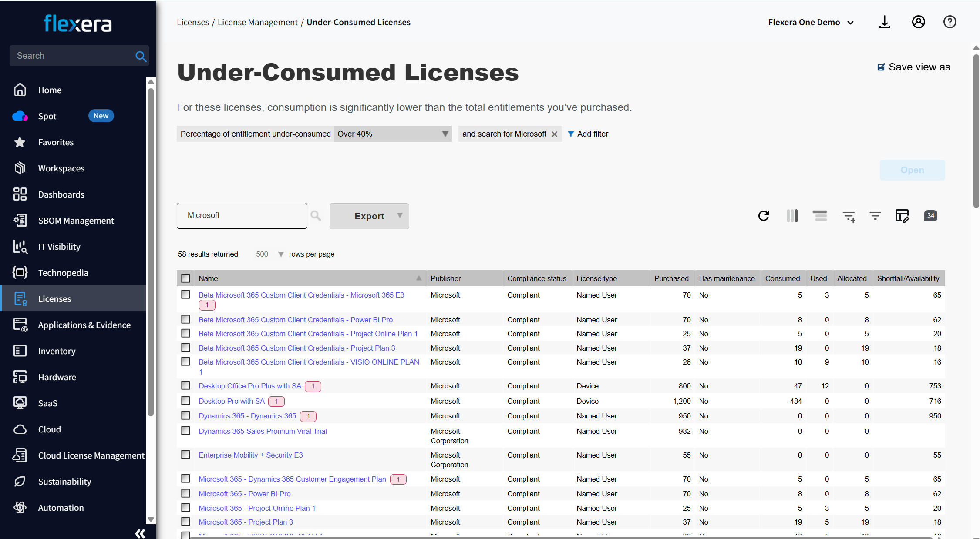980x539 pixels.
Task: Remove the Microsoft search filter chip
Action: click(554, 134)
